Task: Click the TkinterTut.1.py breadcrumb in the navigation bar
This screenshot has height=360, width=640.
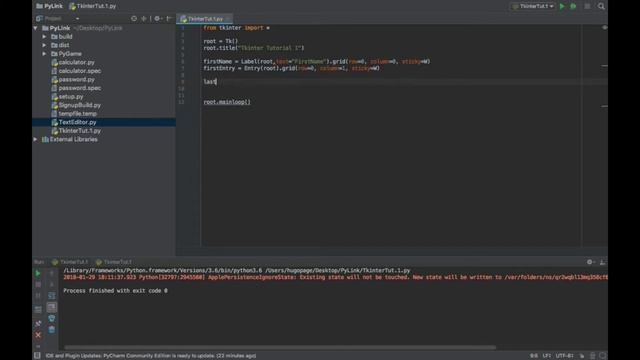Action: click(x=93, y=6)
